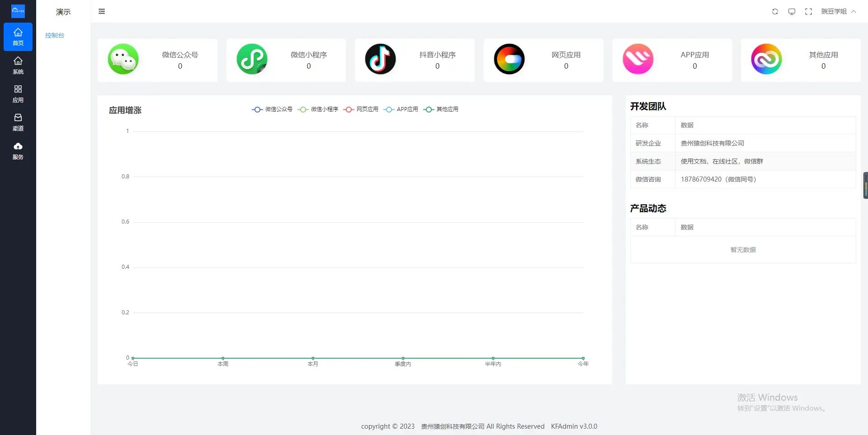Click the KFAdmin logo in sidebar
This screenshot has height=435, width=868.
18,11
